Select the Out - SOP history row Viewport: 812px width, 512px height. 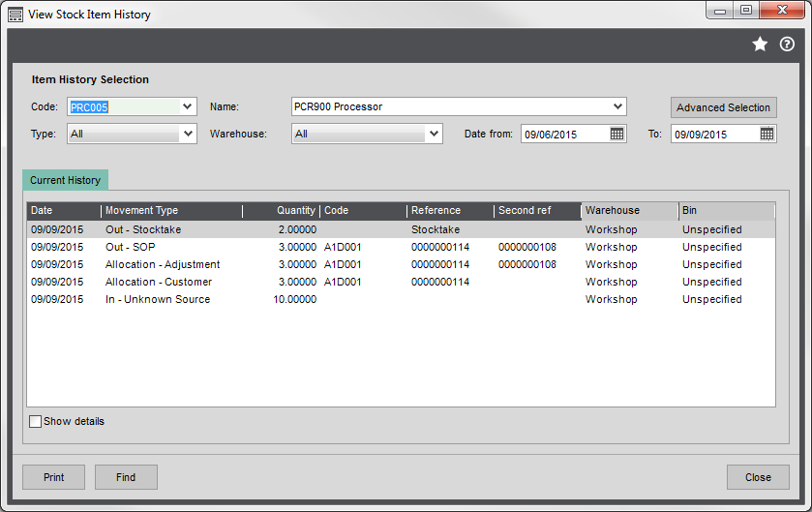290,247
